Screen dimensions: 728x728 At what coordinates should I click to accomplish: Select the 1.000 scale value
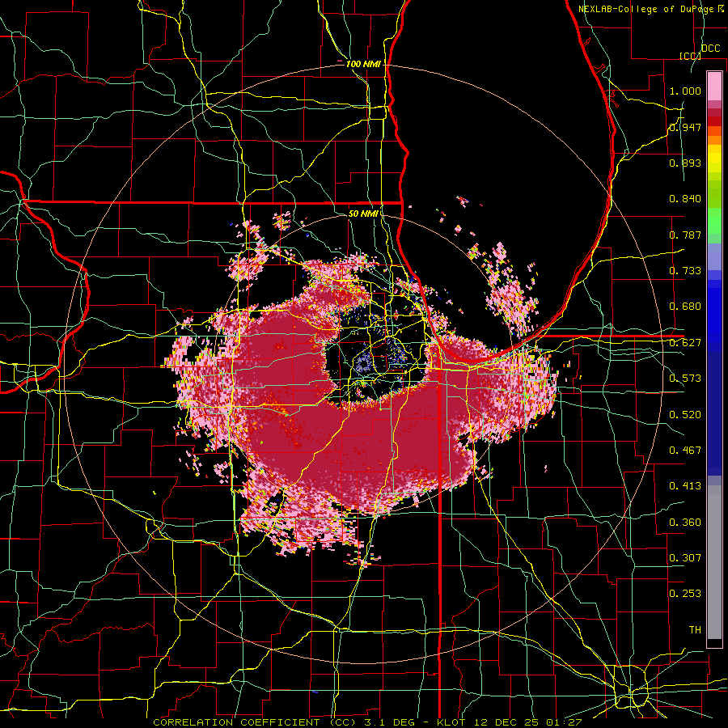685,91
